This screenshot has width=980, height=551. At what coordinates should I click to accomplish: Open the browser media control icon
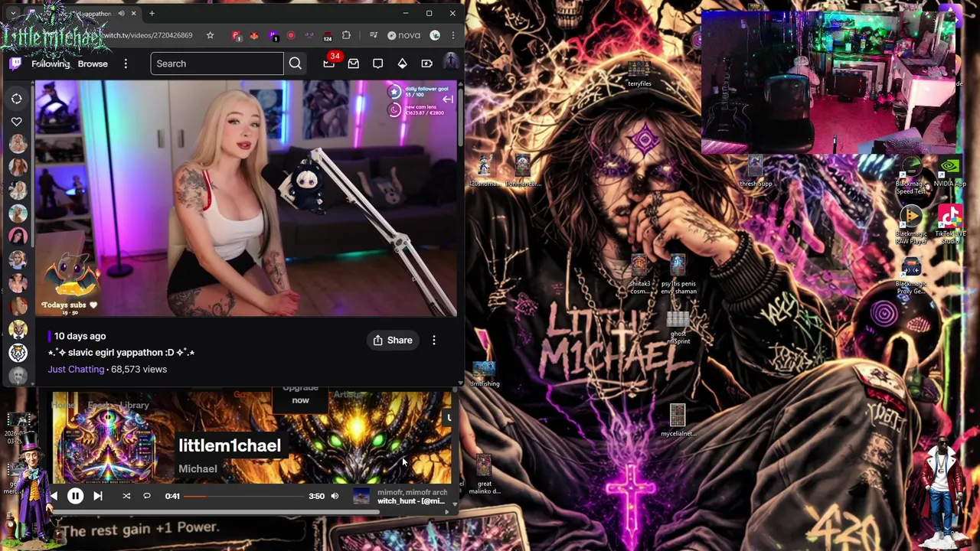tap(373, 35)
